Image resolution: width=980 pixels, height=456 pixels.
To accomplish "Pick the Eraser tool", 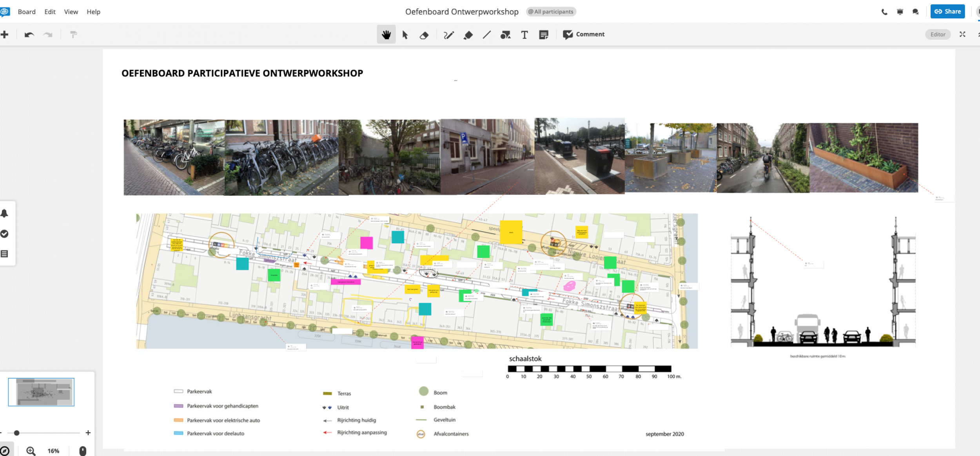I will coord(424,35).
